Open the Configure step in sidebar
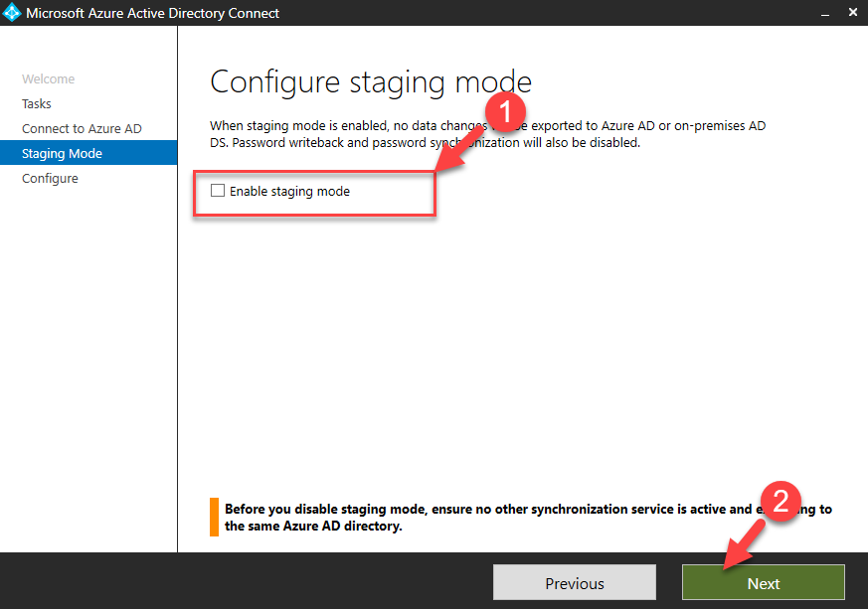This screenshot has height=609, width=868. [50, 179]
